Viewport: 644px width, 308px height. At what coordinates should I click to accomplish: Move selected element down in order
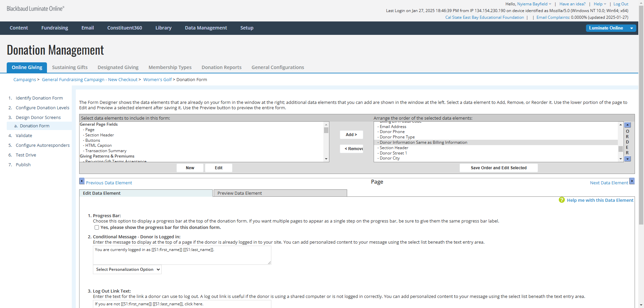[x=628, y=159]
